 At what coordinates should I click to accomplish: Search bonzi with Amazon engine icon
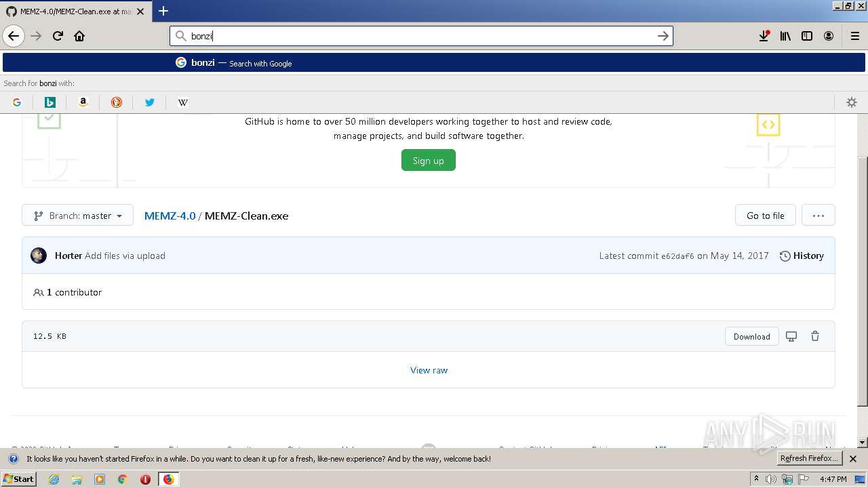(83, 102)
